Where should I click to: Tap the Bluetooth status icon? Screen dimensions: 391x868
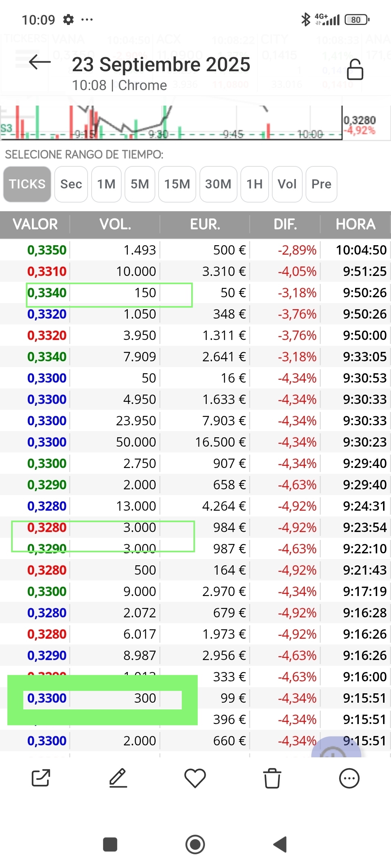pyautogui.click(x=306, y=20)
